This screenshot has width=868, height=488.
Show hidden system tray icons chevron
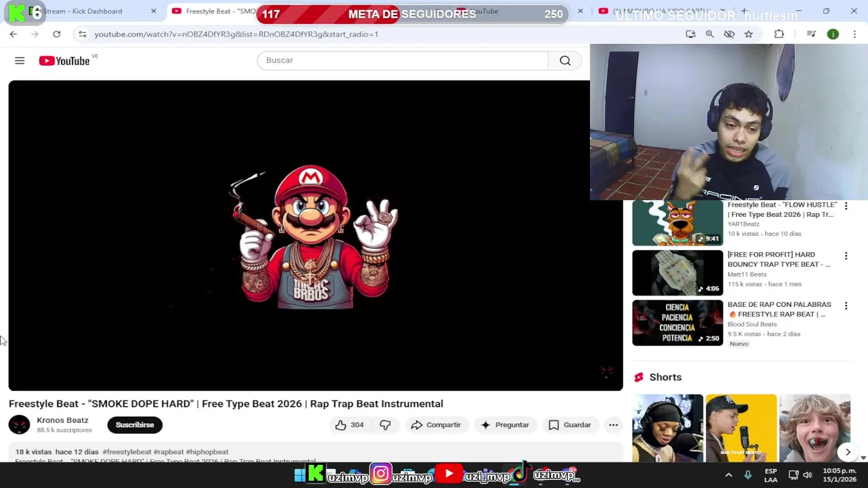728,476
